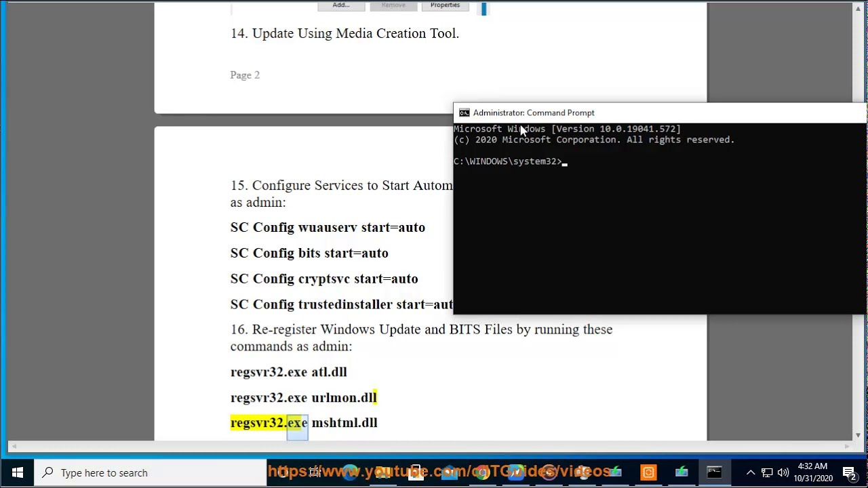Click "SC Config cryptsvc start=auto" line
Viewport: 868px width, 488px height.
pyautogui.click(x=324, y=279)
